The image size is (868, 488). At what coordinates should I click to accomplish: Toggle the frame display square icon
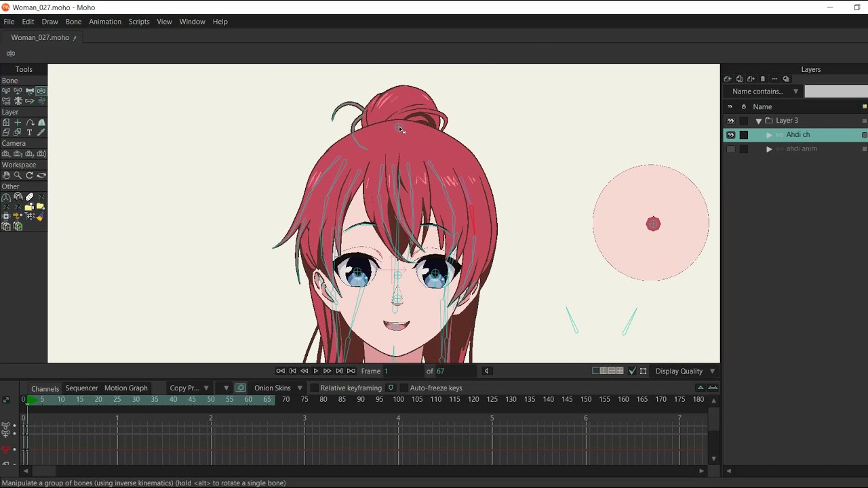pyautogui.click(x=643, y=371)
